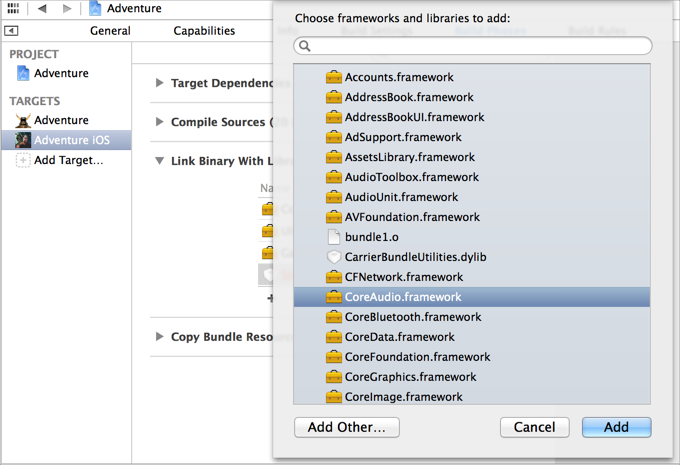Select CFNetwork.framework by its name
The image size is (680, 465).
pyautogui.click(x=404, y=277)
